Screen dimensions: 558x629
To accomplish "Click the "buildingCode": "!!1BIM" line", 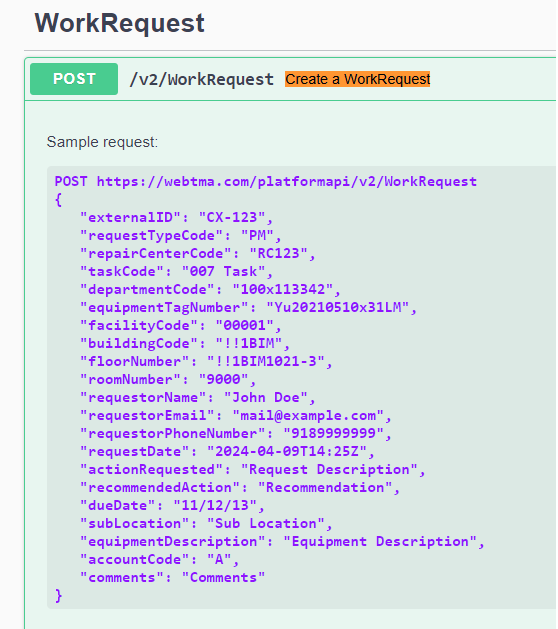I will (185, 343).
